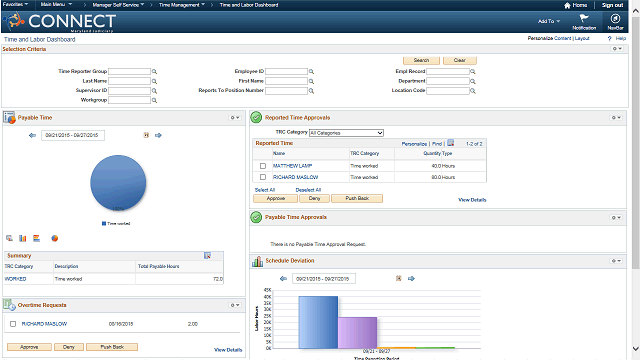Click the WORKED TRC category link
Image resolution: width=640 pixels, height=360 pixels.
16,279
